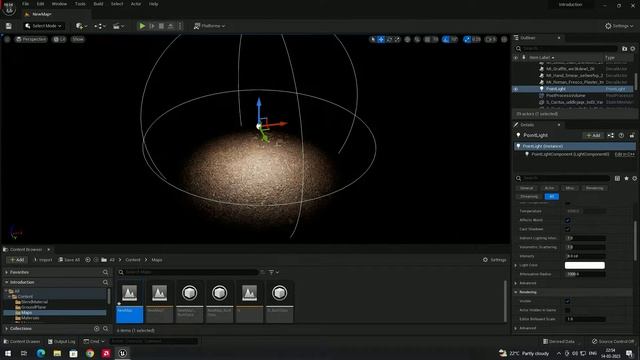Click the Outliner new folder icon

(x=624, y=49)
